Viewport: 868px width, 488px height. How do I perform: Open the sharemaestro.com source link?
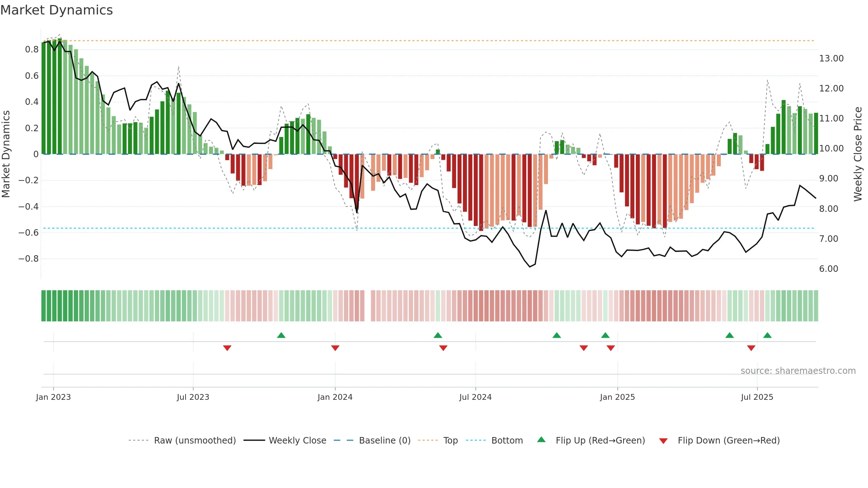[798, 371]
